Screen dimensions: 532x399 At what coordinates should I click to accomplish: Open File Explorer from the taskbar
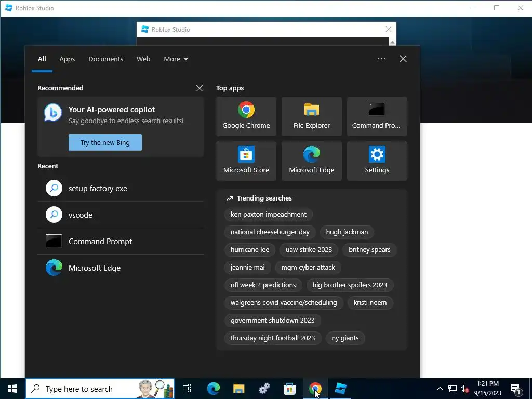[x=239, y=389]
